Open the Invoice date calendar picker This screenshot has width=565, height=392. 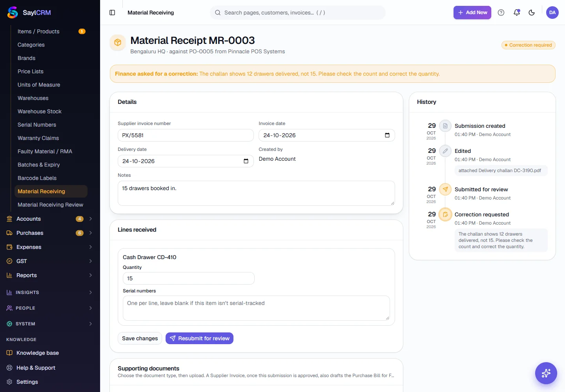click(387, 135)
